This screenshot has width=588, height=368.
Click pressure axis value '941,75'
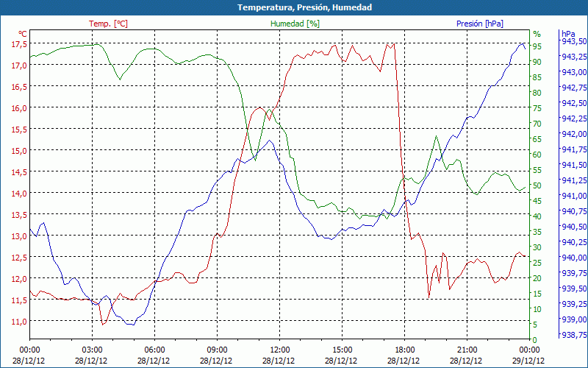coord(575,149)
